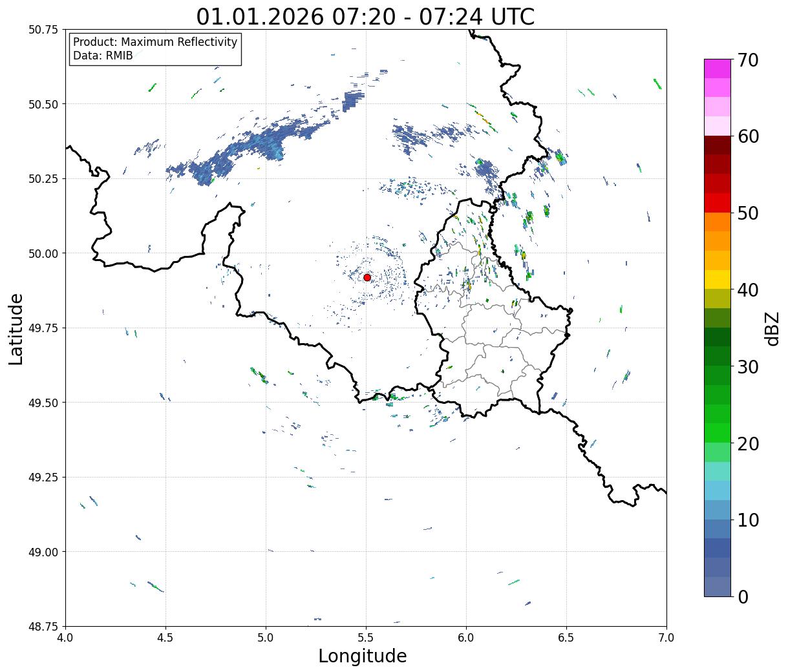Click the longitude tick label 5.0

[x=266, y=638]
